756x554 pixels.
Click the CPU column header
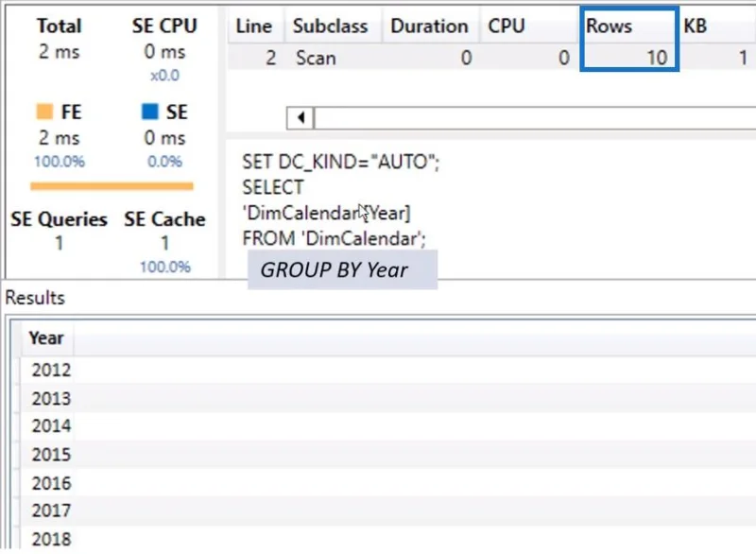point(529,26)
